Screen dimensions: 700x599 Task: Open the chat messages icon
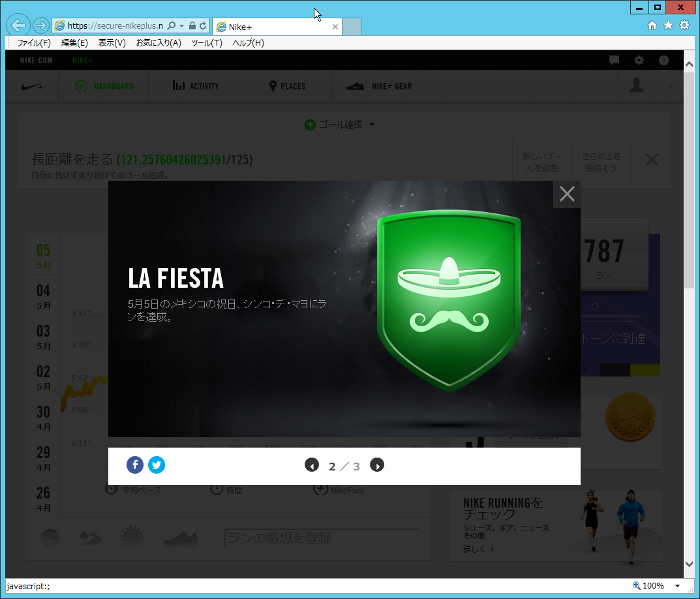(x=615, y=60)
